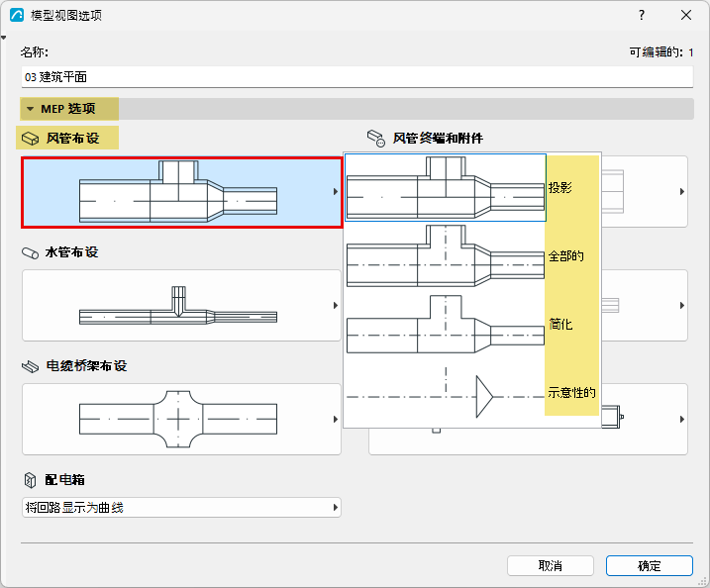This screenshot has width=710, height=588.
Task: Click the distribution box icon
Action: (x=30, y=480)
